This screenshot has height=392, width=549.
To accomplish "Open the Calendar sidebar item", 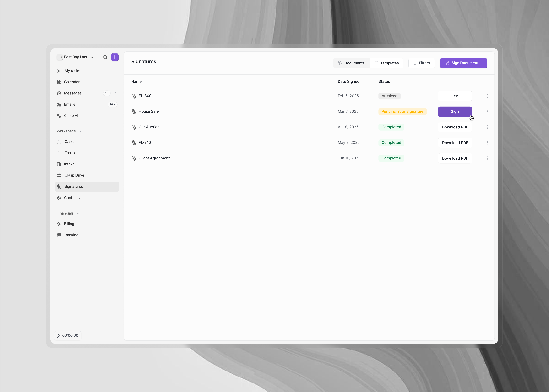I will 72,82.
